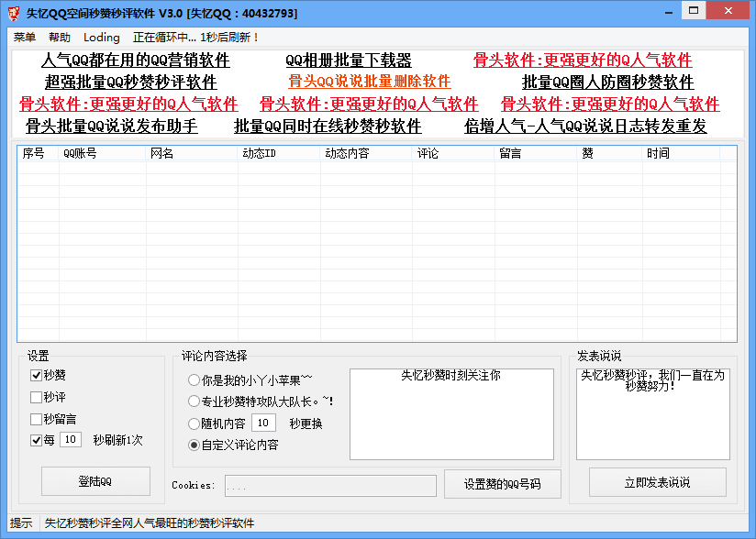Open link 批量QQ圈人防圈秒赞软件
This screenshot has height=539, width=756.
click(608, 82)
